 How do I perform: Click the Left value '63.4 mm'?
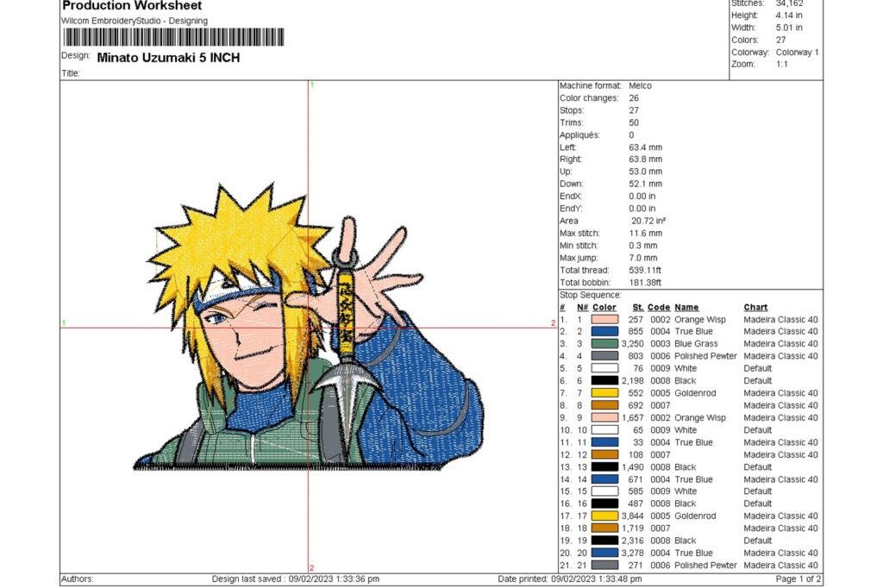tap(645, 147)
